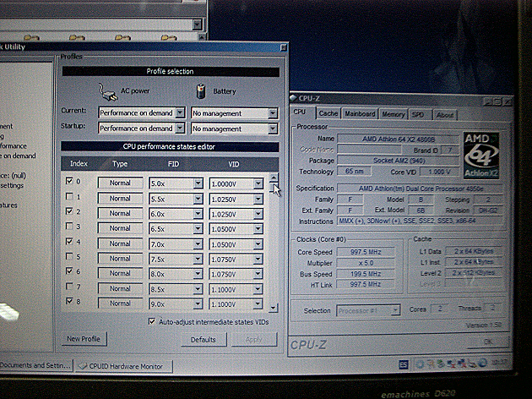Enable the checkbox for state index 7
This screenshot has width=532, height=399.
tap(69, 287)
